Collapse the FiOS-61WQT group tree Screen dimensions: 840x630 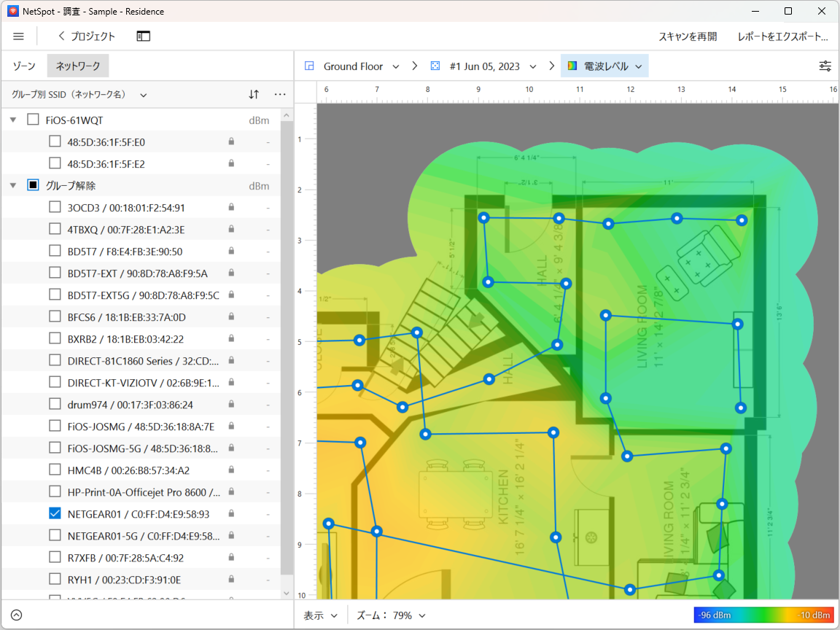point(13,120)
